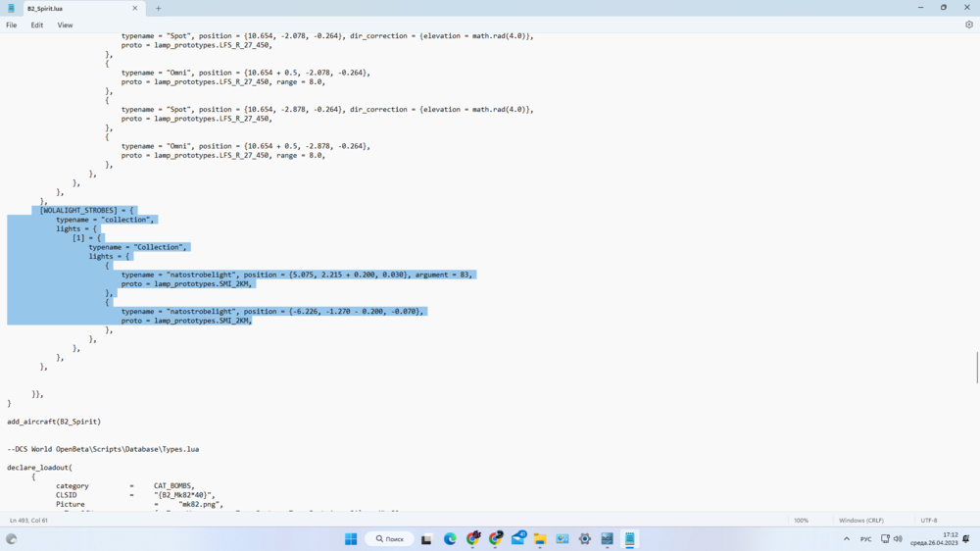Image resolution: width=980 pixels, height=551 pixels.
Task: Click UTF-8 encoding indicator
Action: point(929,521)
